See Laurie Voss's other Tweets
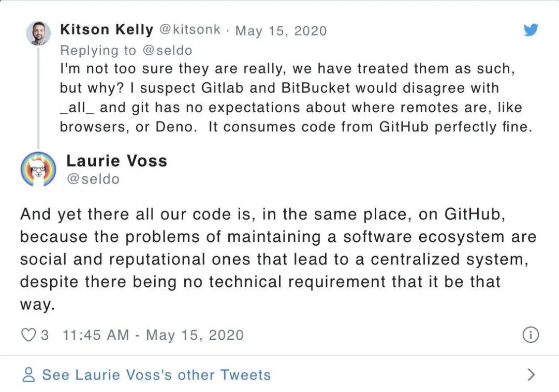Image resolution: width=559 pixels, height=392 pixels. point(156,374)
